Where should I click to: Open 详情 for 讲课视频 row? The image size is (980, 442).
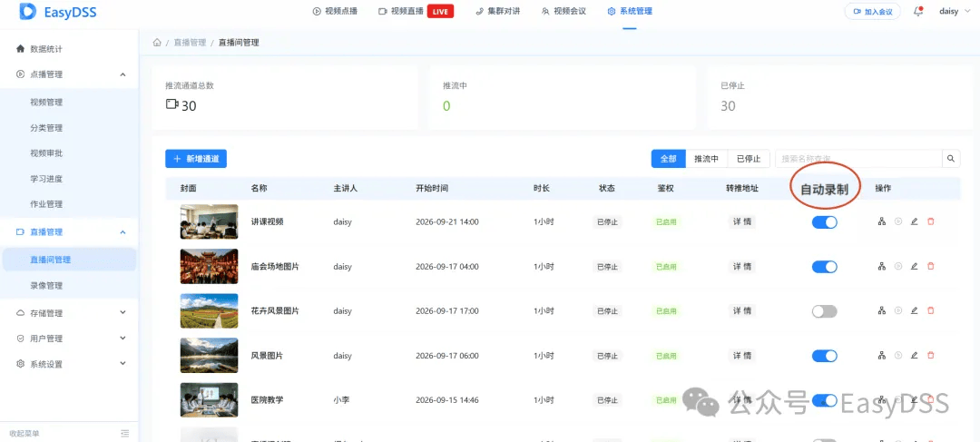pyautogui.click(x=742, y=222)
